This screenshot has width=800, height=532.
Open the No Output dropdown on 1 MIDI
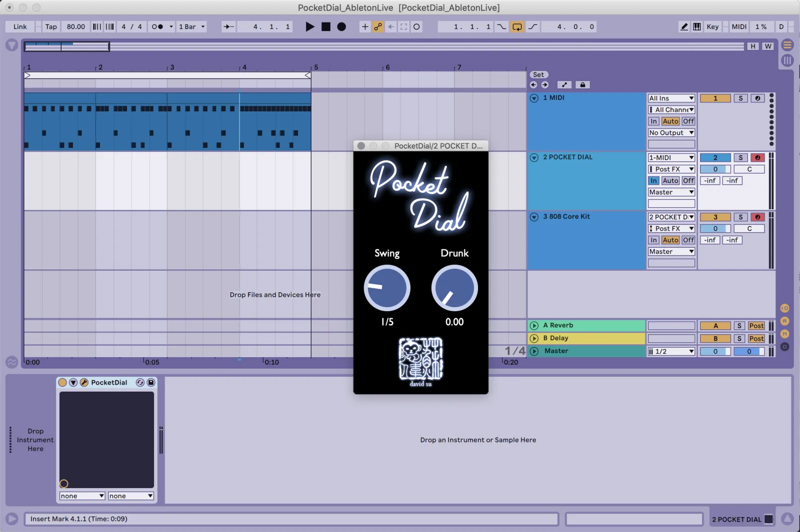coord(671,133)
